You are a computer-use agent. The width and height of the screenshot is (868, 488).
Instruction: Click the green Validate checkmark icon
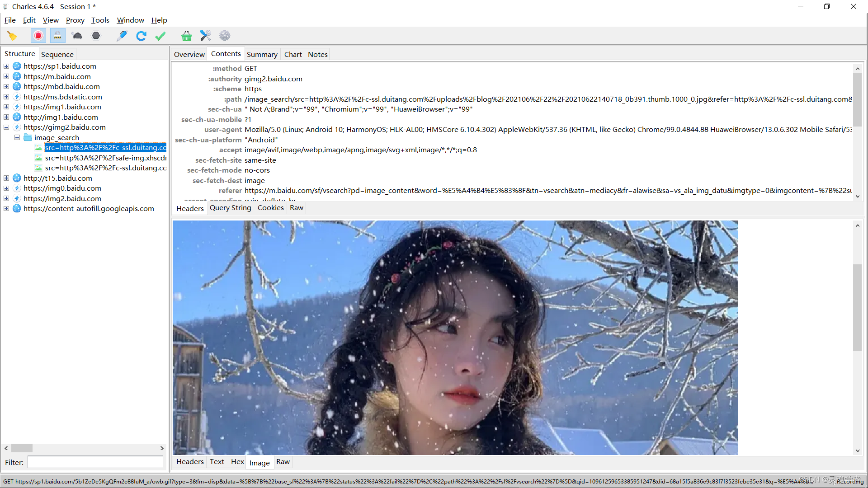[160, 36]
